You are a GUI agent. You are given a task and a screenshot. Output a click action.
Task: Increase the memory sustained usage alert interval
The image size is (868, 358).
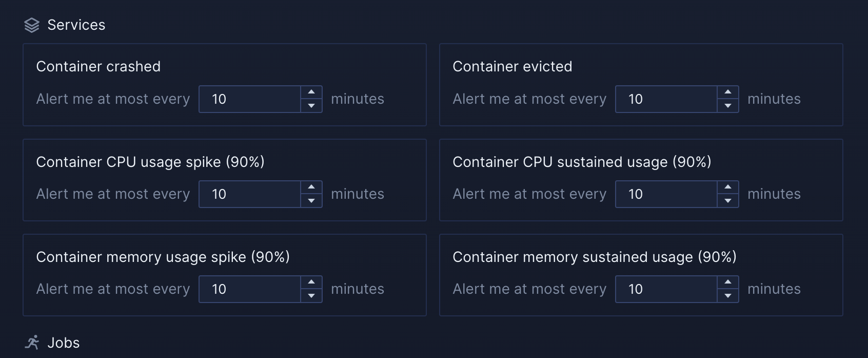coord(728,283)
